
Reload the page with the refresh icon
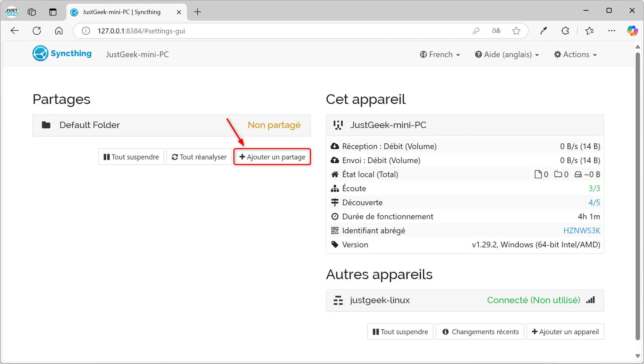(37, 31)
